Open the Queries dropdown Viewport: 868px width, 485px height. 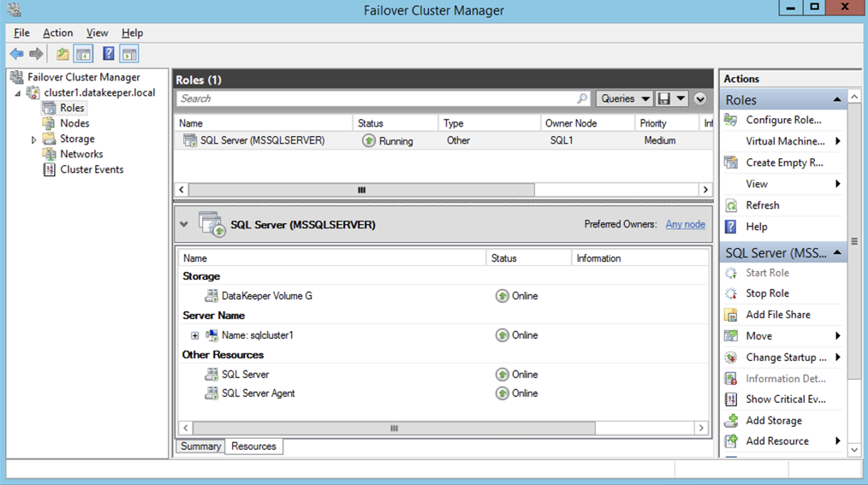pyautogui.click(x=624, y=99)
